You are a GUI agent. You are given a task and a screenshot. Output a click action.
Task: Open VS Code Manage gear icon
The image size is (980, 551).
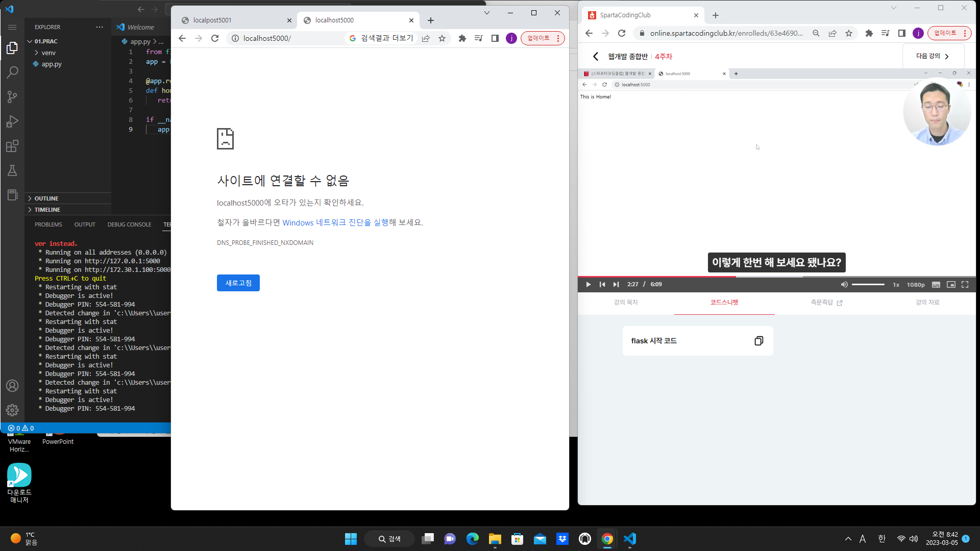[12, 410]
